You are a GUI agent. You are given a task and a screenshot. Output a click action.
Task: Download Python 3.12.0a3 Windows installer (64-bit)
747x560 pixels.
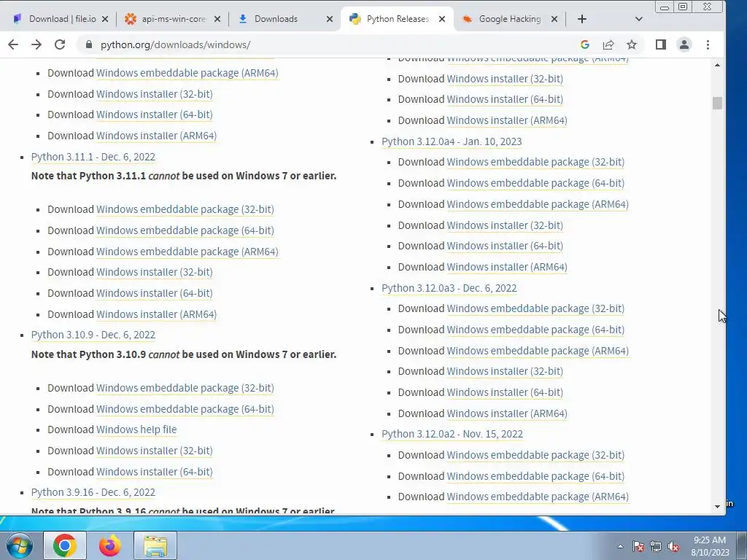(505, 392)
